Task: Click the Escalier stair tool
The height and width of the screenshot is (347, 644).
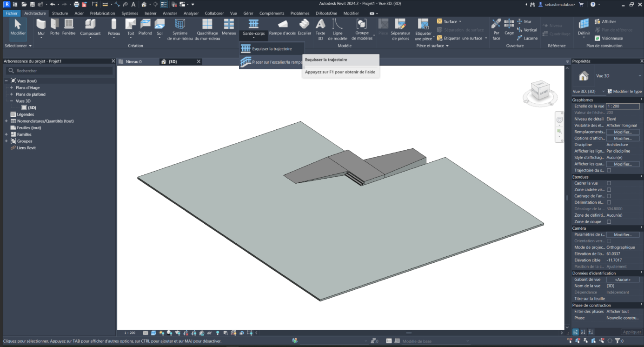Action: point(305,27)
